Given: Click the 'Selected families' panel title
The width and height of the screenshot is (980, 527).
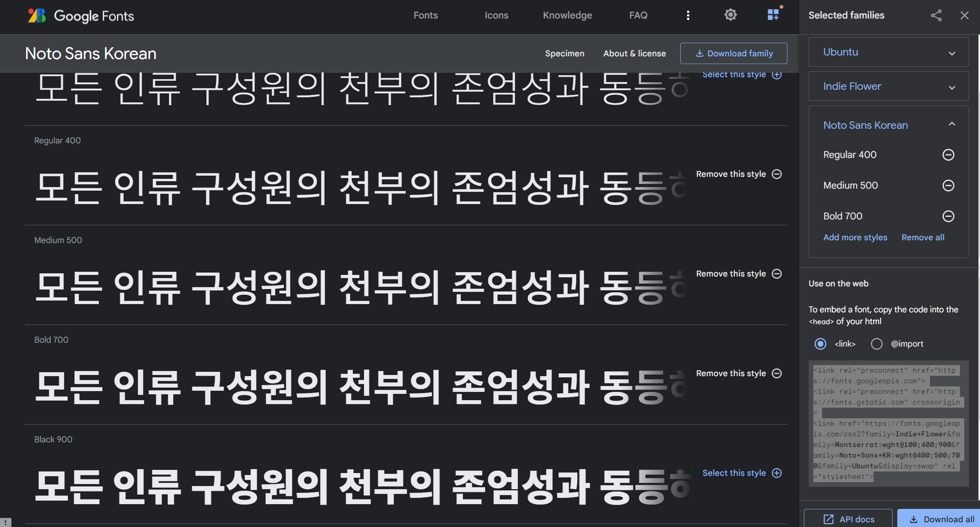Looking at the screenshot, I should coord(846,15).
